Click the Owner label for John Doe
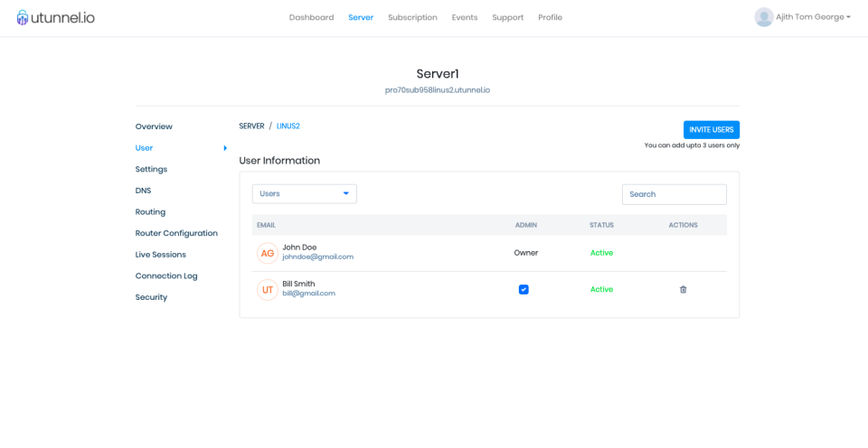This screenshot has width=868, height=448. pos(526,253)
